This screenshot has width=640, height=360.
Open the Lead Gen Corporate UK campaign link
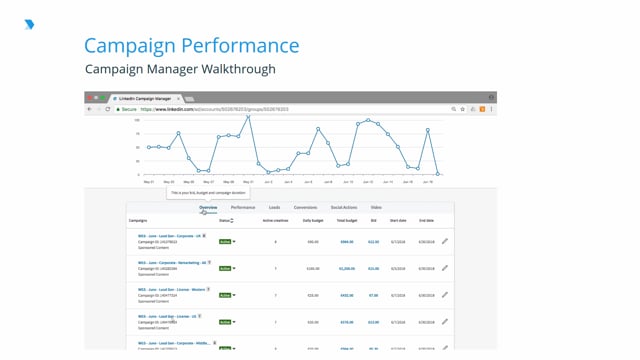(169, 236)
